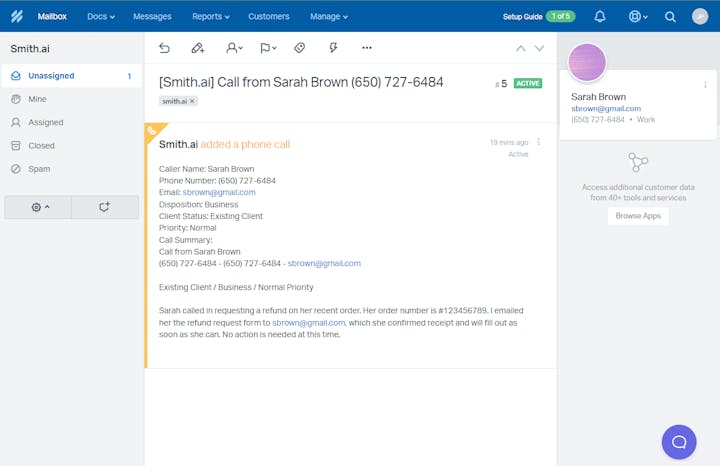The height and width of the screenshot is (466, 720).
Task: Open the status flag dropdown
Action: click(266, 47)
